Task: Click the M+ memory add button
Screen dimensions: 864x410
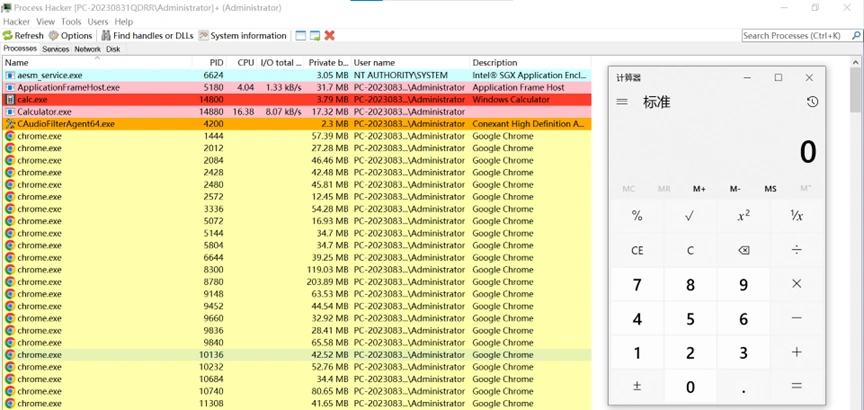Action: [700, 189]
